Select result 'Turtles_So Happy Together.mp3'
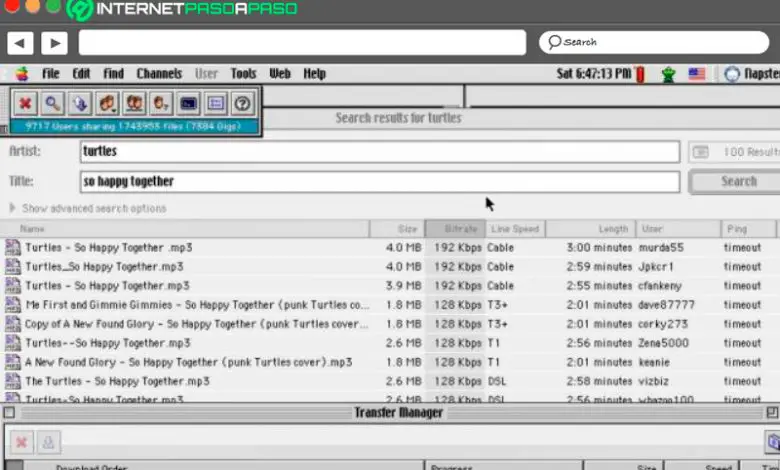The width and height of the screenshot is (780, 470). [x=104, y=267]
